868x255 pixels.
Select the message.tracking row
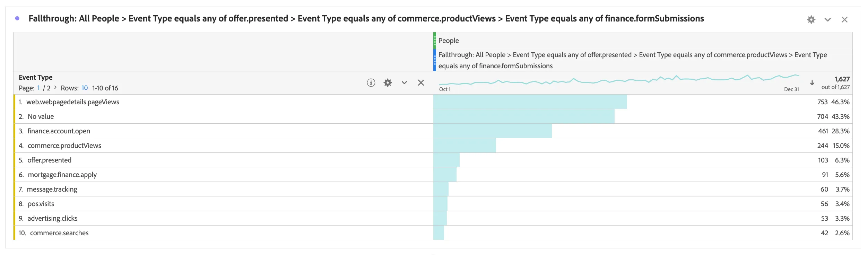pyautogui.click(x=433, y=189)
